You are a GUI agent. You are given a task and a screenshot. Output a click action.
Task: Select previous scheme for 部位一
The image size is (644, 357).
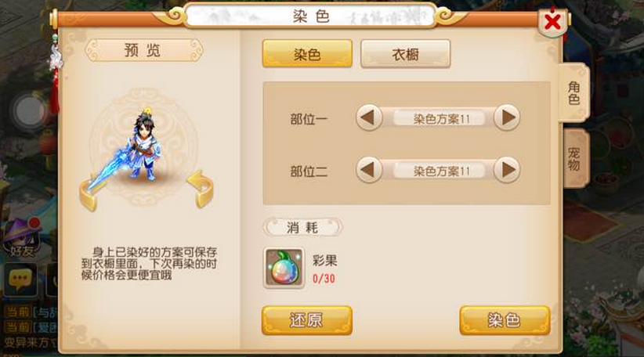[x=368, y=117]
